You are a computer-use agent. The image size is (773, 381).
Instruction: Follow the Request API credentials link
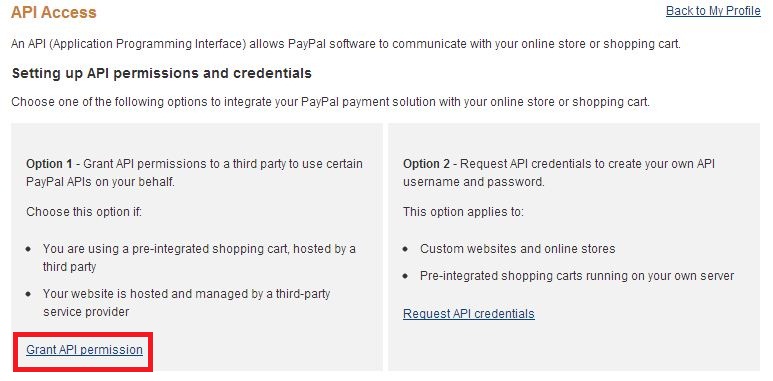468,314
